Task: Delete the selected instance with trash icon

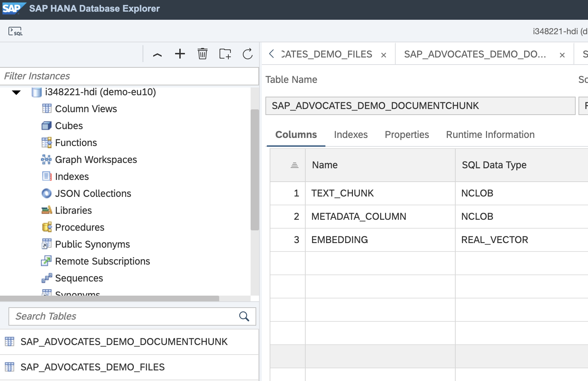Action: click(x=203, y=54)
